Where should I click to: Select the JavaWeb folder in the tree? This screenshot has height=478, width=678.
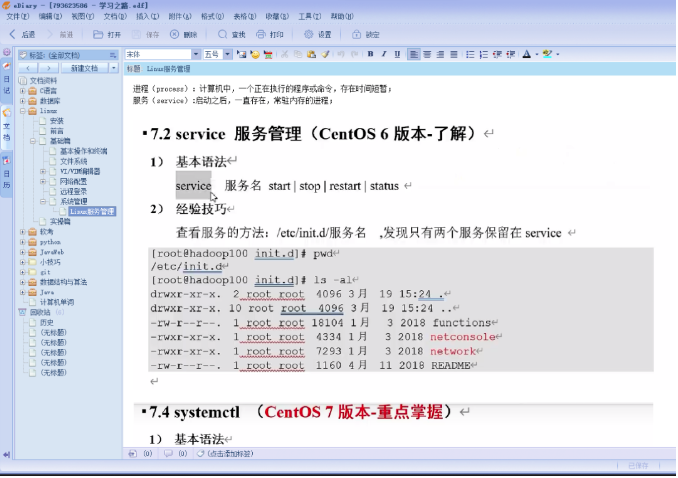click(51, 253)
